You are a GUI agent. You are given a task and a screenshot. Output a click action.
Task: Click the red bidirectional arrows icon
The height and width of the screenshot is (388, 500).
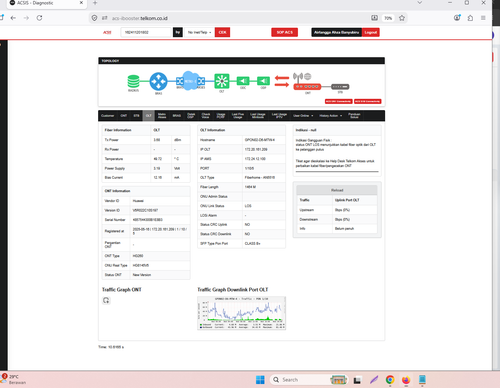[282, 81]
